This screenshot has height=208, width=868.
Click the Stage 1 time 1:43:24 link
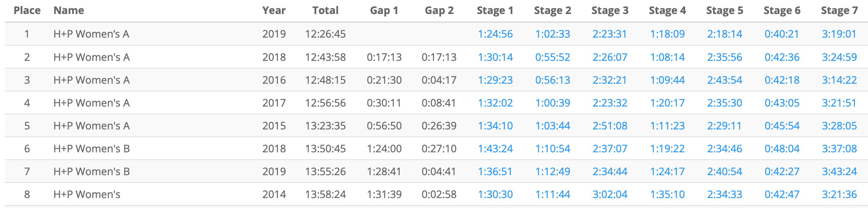495,149
